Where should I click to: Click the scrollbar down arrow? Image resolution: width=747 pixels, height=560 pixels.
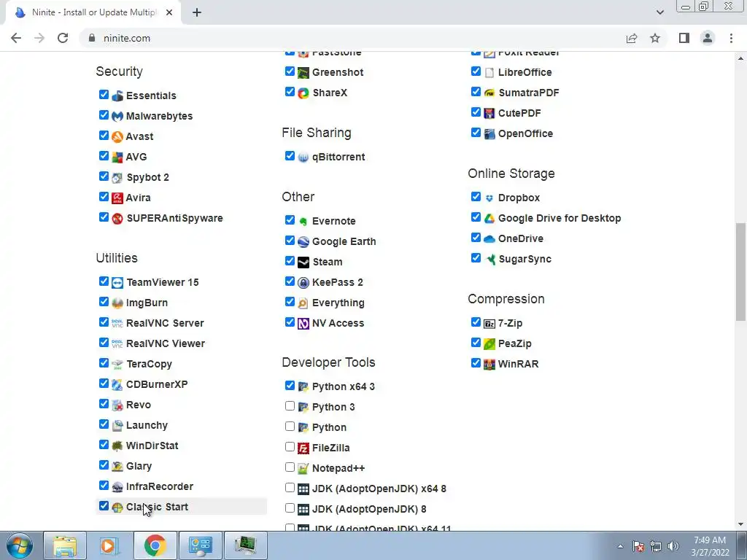(741, 524)
